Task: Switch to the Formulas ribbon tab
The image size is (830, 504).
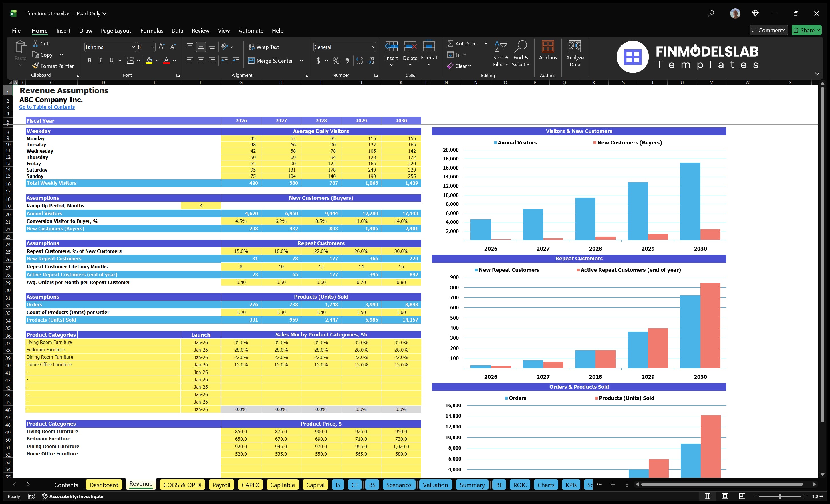Action: [152, 31]
